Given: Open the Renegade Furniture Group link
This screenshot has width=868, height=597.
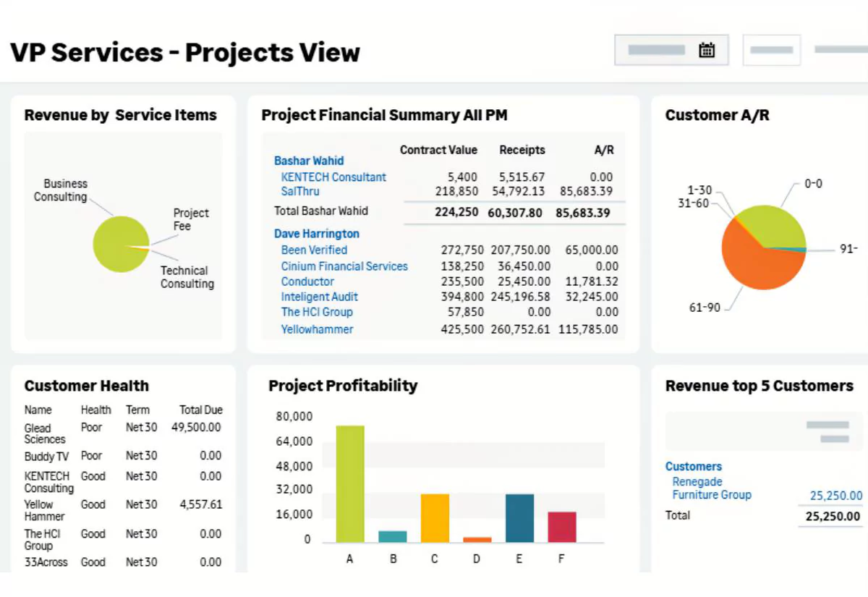Looking at the screenshot, I should click(712, 488).
